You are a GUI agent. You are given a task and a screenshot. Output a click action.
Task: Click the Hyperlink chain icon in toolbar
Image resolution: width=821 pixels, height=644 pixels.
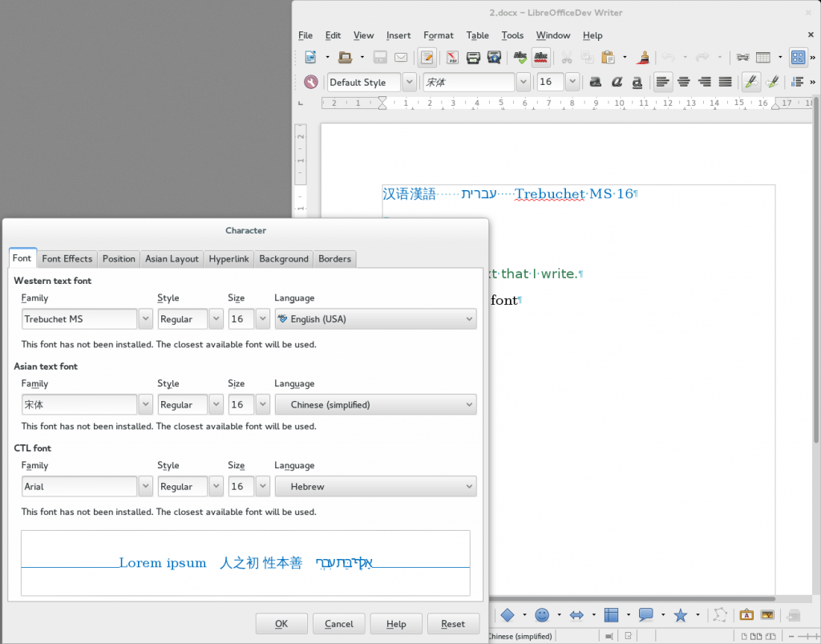[x=742, y=57]
